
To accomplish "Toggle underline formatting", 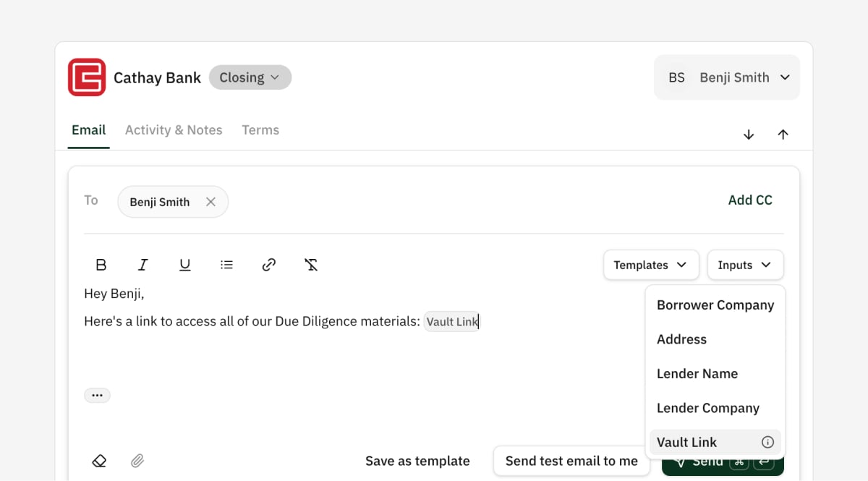I will [184, 265].
